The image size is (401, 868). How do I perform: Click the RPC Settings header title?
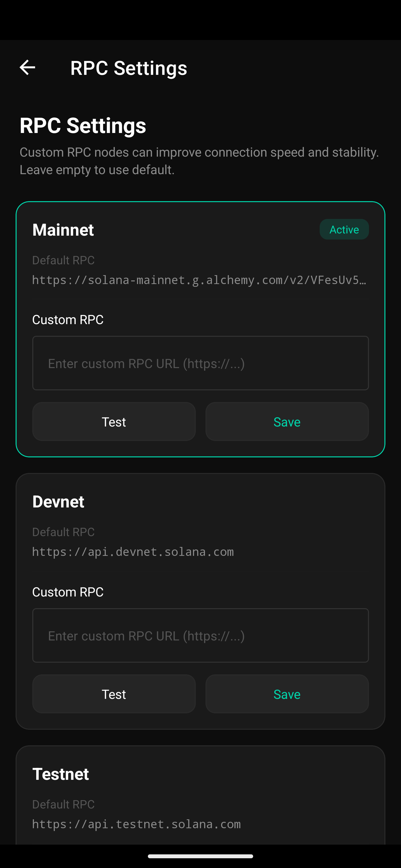128,68
